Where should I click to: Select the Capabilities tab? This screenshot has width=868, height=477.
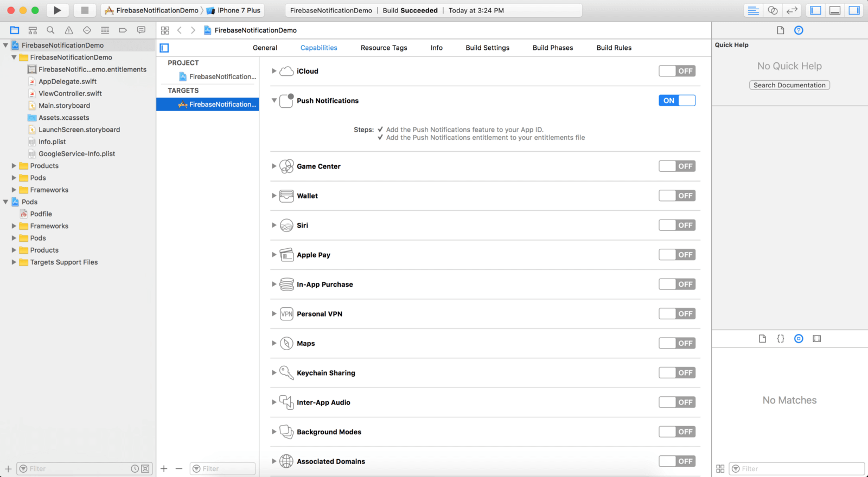pyautogui.click(x=319, y=48)
